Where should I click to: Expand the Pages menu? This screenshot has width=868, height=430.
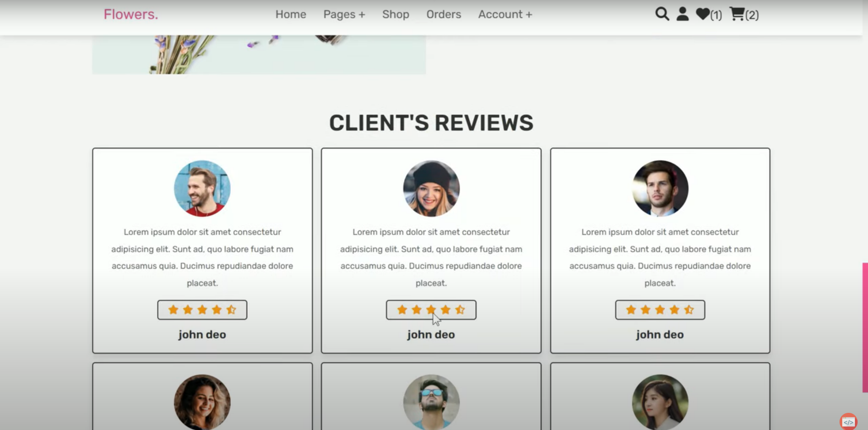(x=344, y=14)
